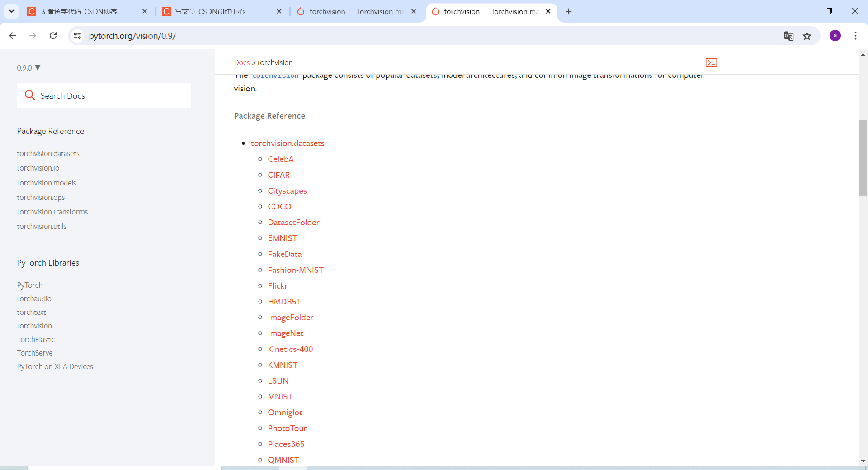868x470 pixels.
Task: Open the purple profile avatar
Action: point(835,36)
